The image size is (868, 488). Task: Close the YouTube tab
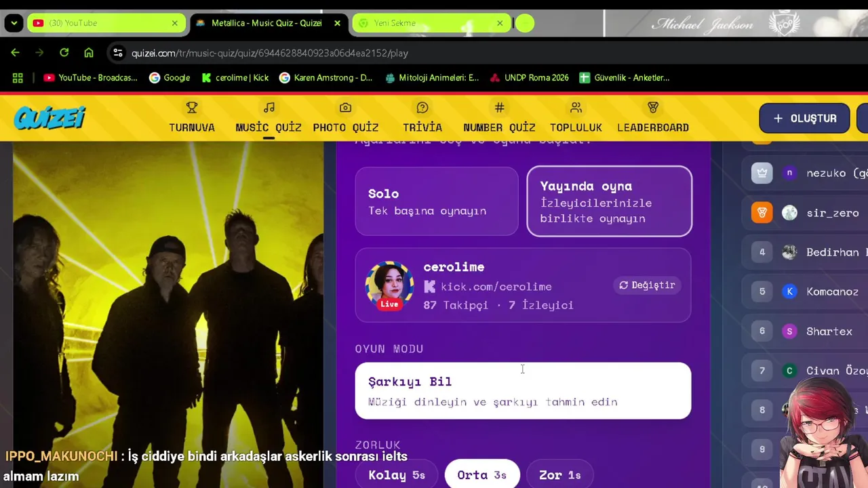[174, 23]
